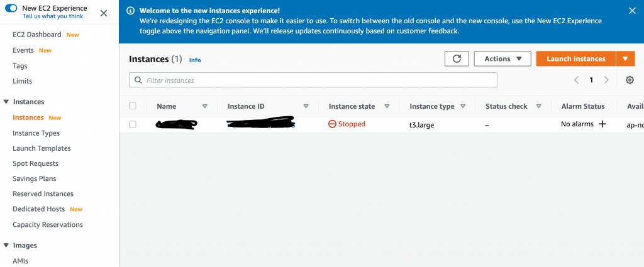Sort by Instance state column arrow

(x=387, y=106)
